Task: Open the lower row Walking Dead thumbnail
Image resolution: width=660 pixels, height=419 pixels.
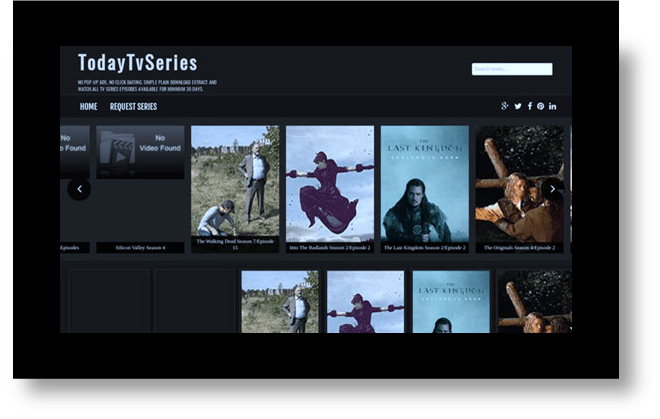Action: click(x=280, y=302)
